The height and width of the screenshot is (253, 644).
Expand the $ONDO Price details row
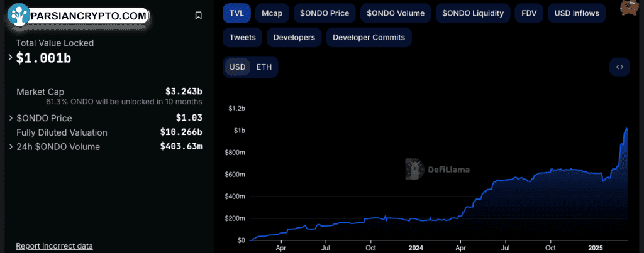click(x=11, y=118)
